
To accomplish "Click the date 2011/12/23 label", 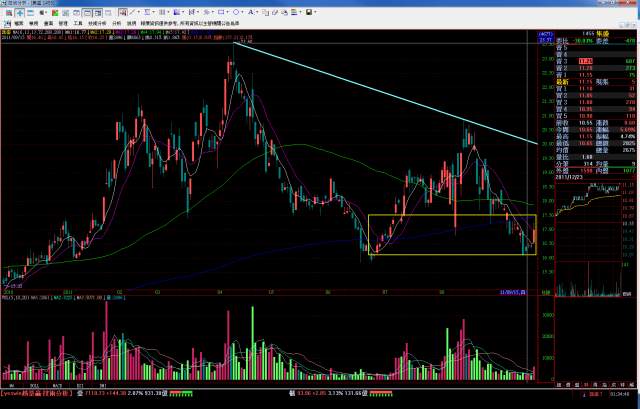I will click(x=569, y=177).
